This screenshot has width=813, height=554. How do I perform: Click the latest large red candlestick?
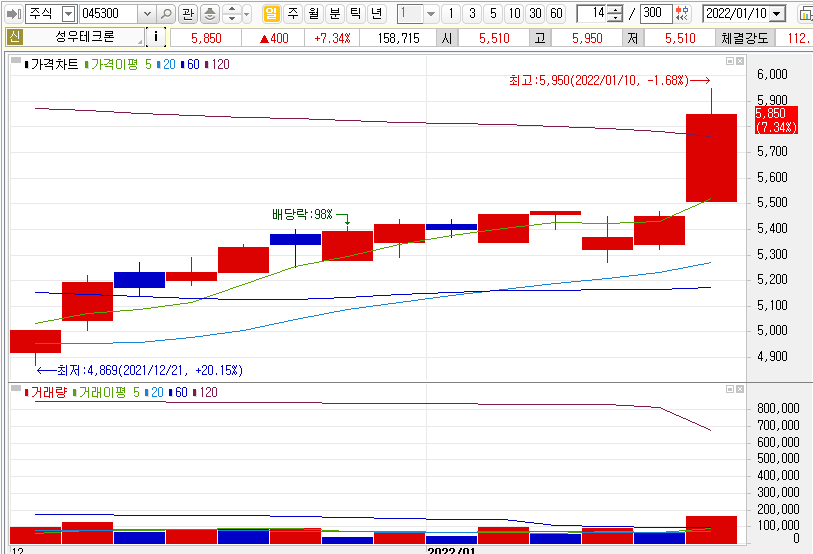point(711,158)
